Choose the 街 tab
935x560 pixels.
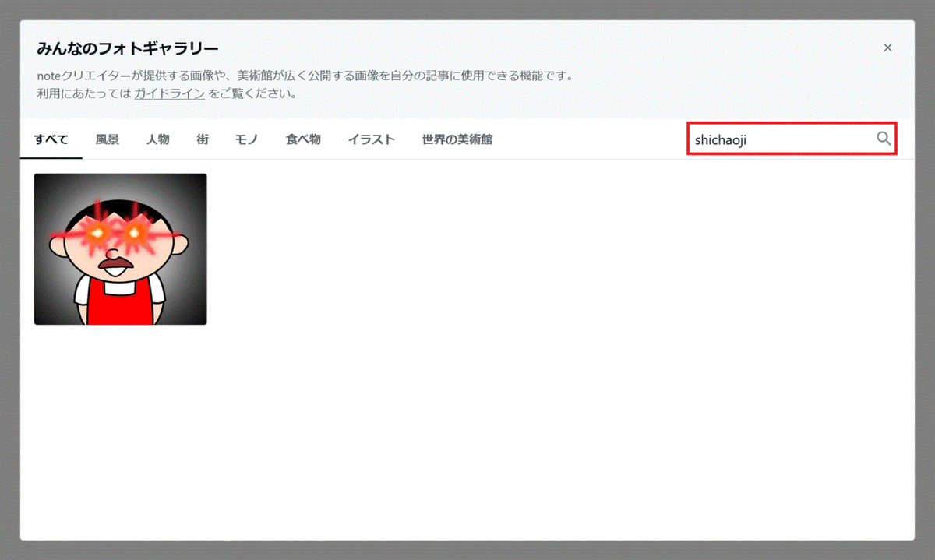coord(203,139)
